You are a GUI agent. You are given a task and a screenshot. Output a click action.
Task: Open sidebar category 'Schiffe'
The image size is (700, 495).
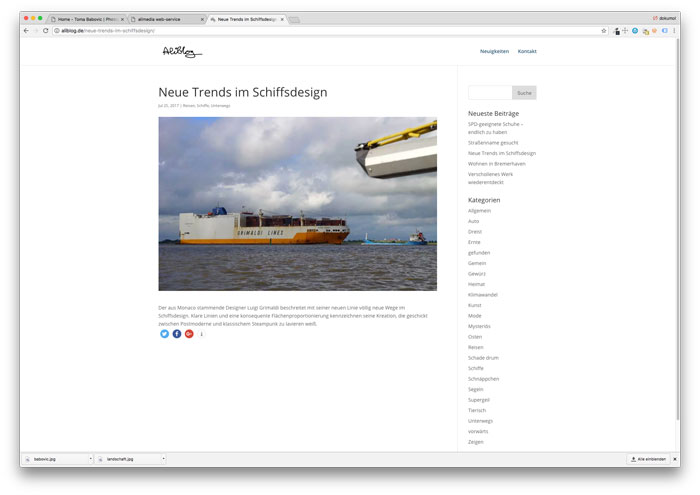[x=475, y=368]
